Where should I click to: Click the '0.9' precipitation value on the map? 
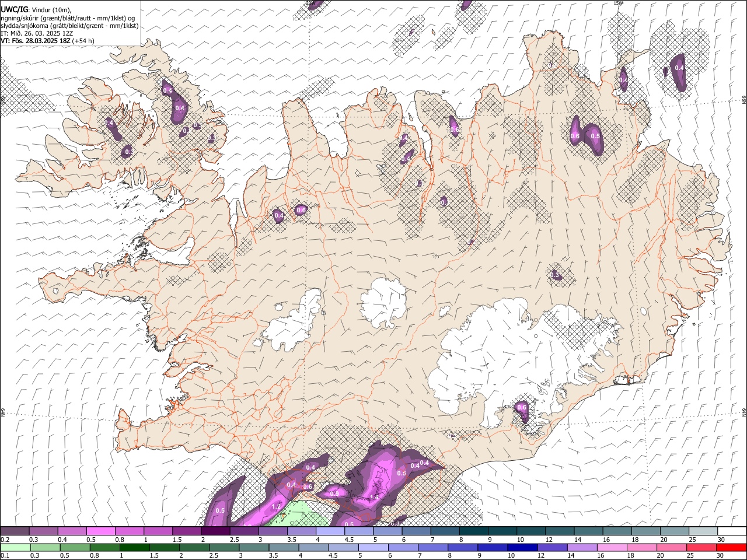pos(334,494)
